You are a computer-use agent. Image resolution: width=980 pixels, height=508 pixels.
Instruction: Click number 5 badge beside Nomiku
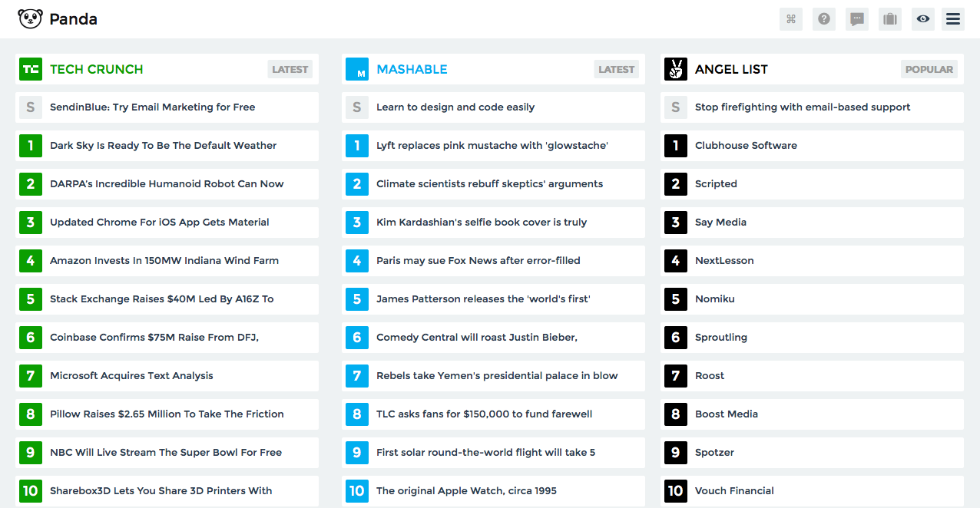[676, 299]
